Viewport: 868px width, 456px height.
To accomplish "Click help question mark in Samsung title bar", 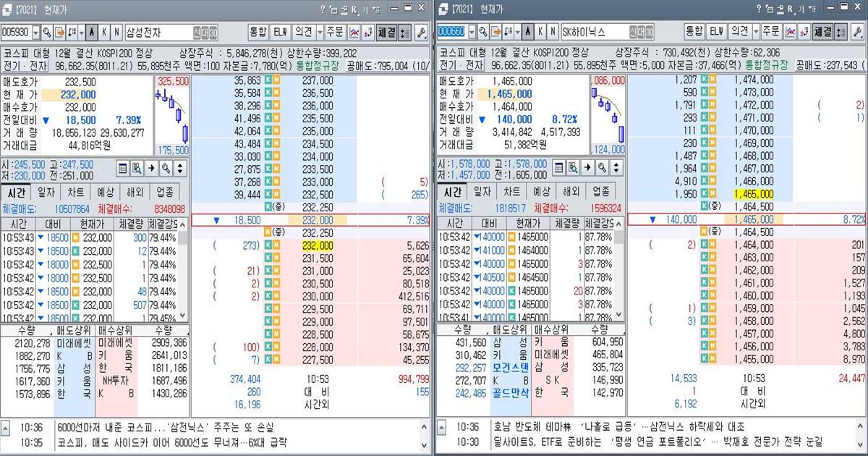I will point(323,8).
